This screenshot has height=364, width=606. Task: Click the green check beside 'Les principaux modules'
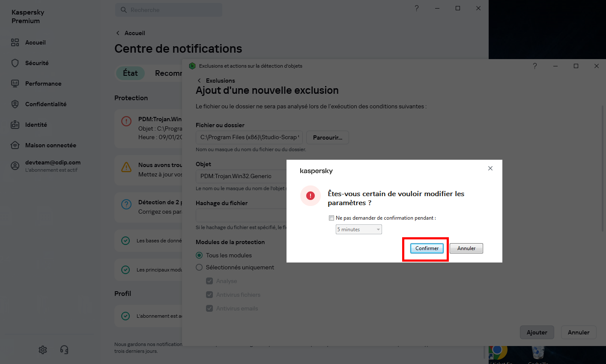[x=125, y=270]
